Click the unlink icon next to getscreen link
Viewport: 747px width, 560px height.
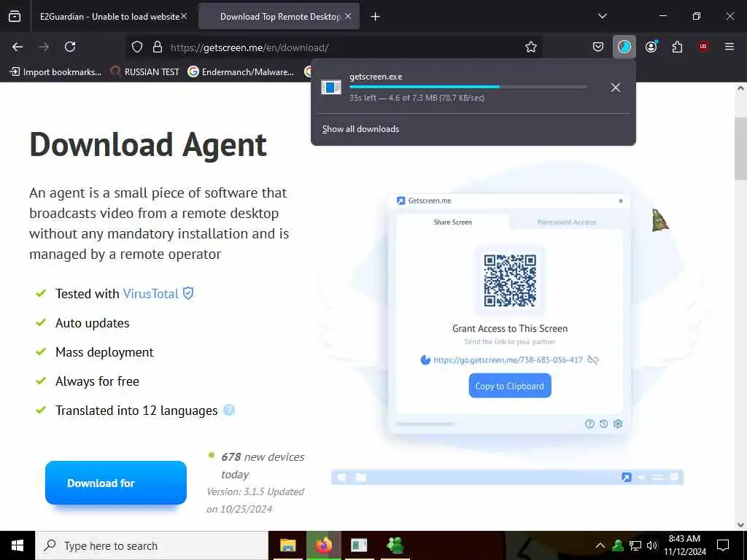592,359
